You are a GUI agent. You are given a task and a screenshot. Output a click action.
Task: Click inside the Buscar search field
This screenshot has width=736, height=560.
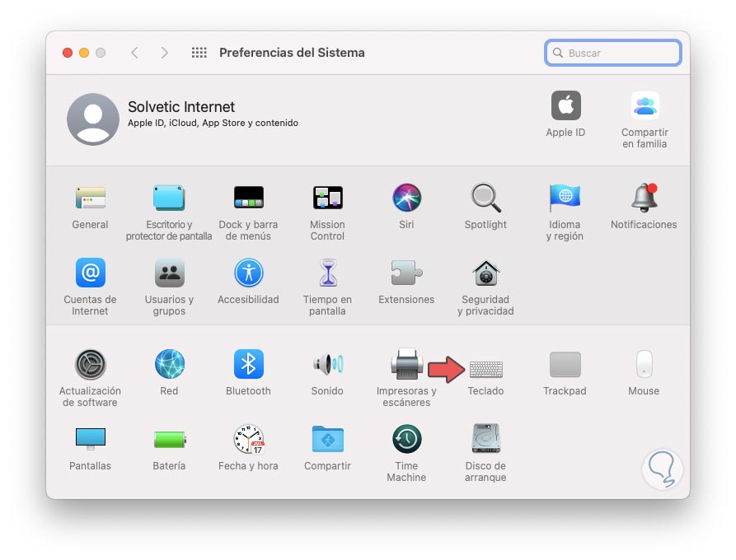coord(613,52)
